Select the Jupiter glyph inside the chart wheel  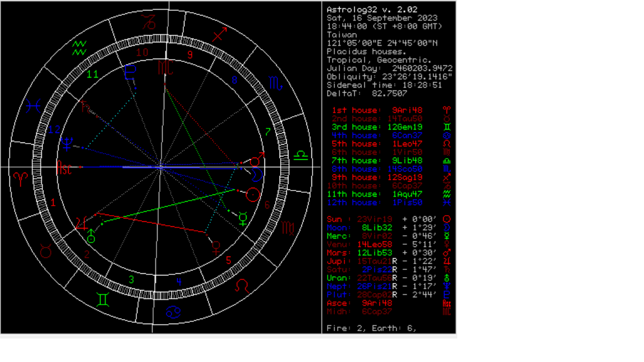(x=82, y=225)
